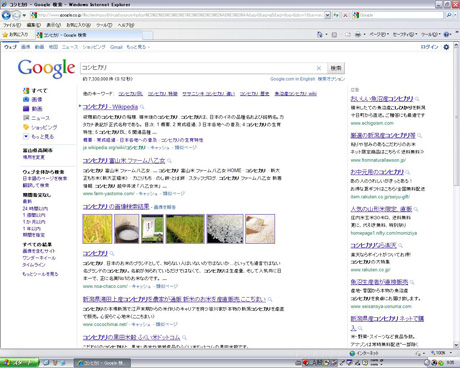Image resolution: width=460 pixels, height=368 pixels.
Task: Click ad link おいしい魚沼産コシヒカリ
Action: coord(382,99)
